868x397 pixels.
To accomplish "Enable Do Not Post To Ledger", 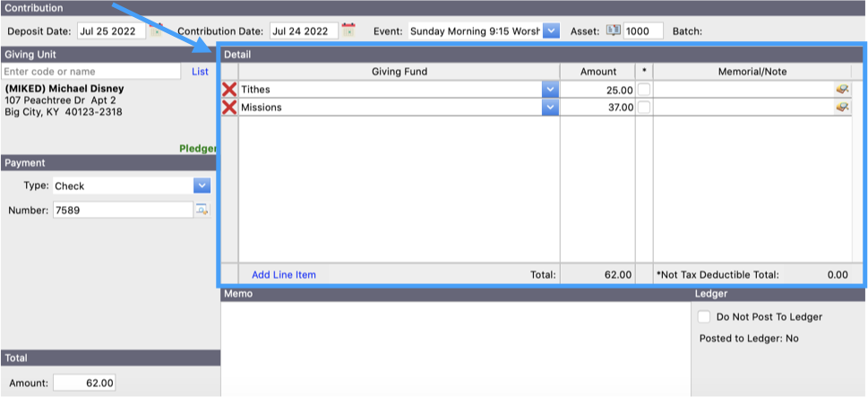I will tap(704, 316).
